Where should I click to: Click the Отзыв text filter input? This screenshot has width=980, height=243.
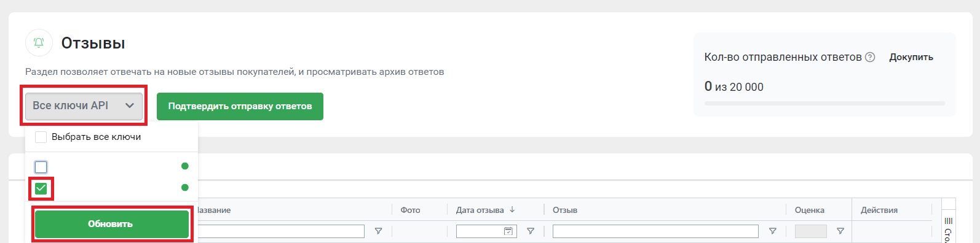[x=655, y=231]
